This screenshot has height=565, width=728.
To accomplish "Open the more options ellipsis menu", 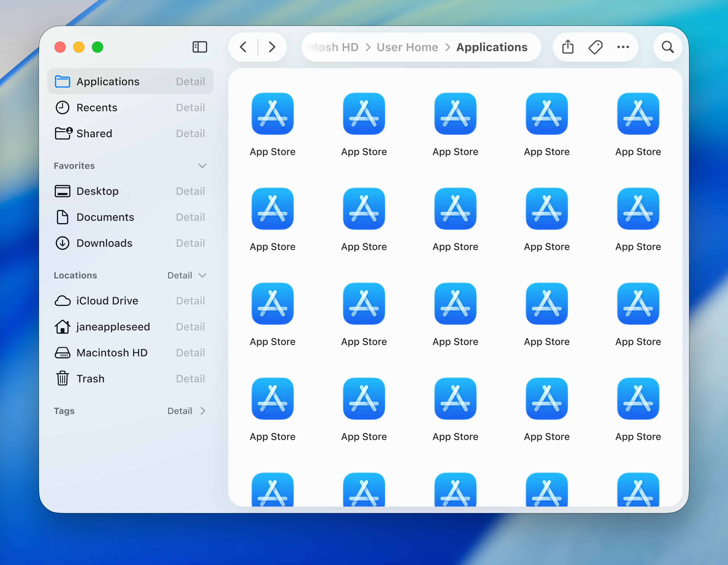I will tap(623, 47).
